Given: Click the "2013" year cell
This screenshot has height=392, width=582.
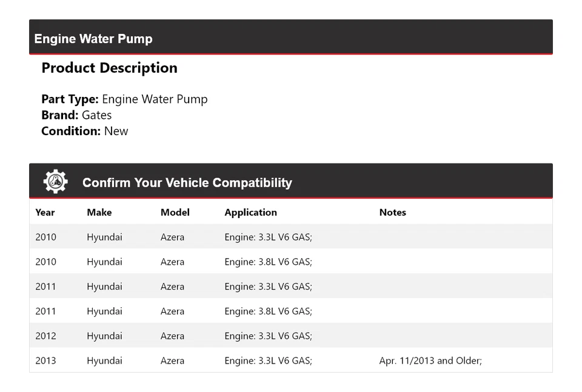Looking at the screenshot, I should (45, 360).
